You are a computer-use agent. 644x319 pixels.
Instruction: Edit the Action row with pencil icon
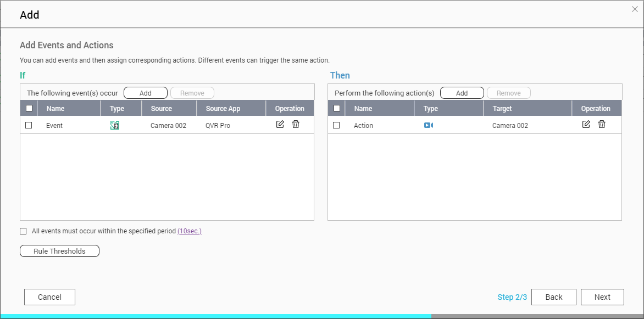pyautogui.click(x=586, y=125)
